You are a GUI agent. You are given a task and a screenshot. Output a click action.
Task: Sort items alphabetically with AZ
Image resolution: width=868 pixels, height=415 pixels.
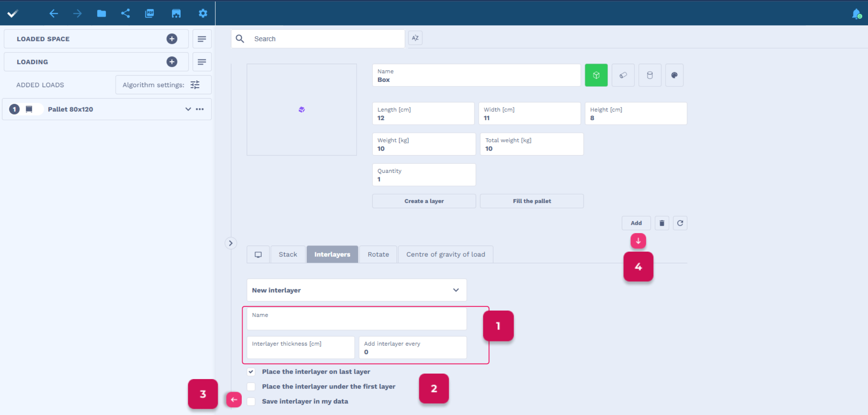point(415,38)
